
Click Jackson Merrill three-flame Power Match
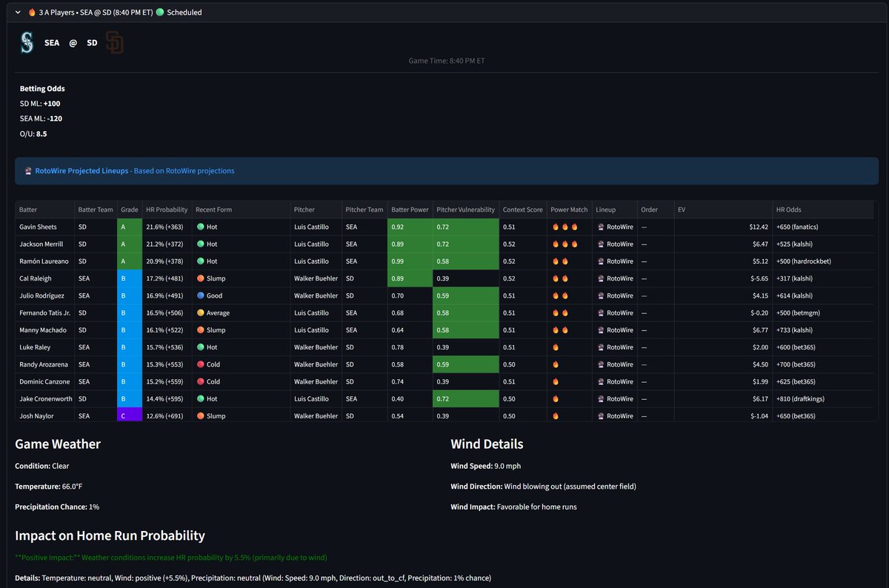click(x=565, y=244)
